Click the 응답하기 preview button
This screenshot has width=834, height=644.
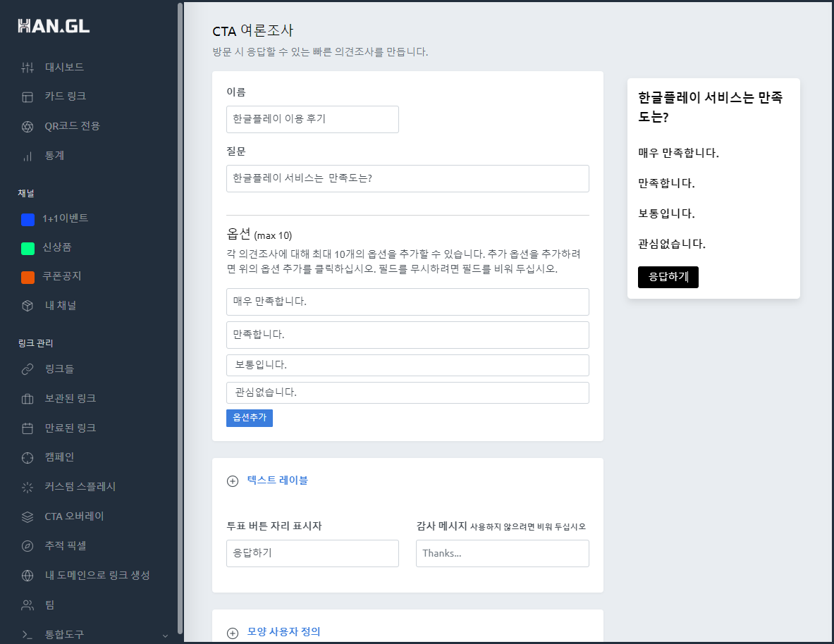[668, 277]
